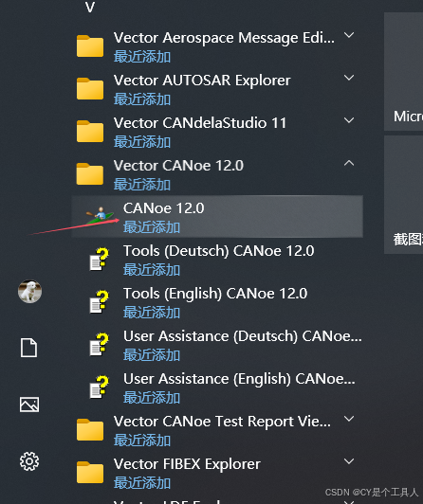Open the user account avatar

(x=29, y=292)
